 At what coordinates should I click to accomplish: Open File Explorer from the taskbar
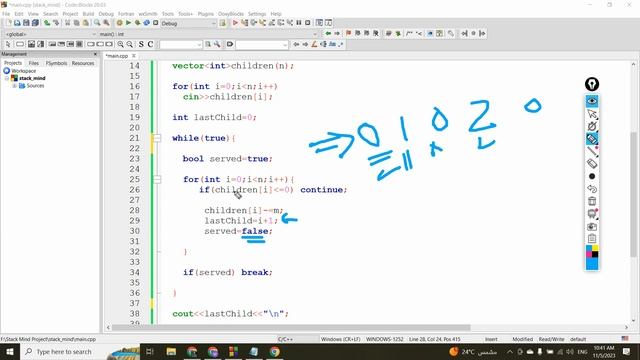click(x=171, y=351)
